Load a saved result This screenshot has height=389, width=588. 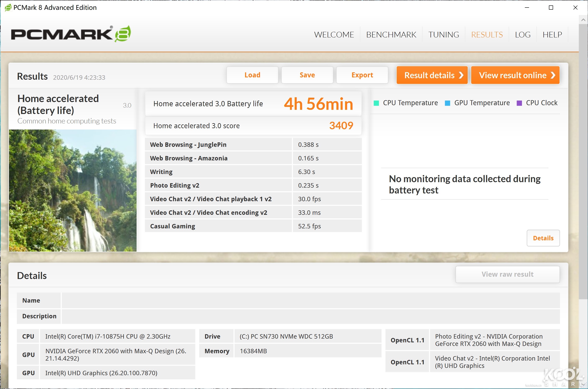pyautogui.click(x=252, y=75)
